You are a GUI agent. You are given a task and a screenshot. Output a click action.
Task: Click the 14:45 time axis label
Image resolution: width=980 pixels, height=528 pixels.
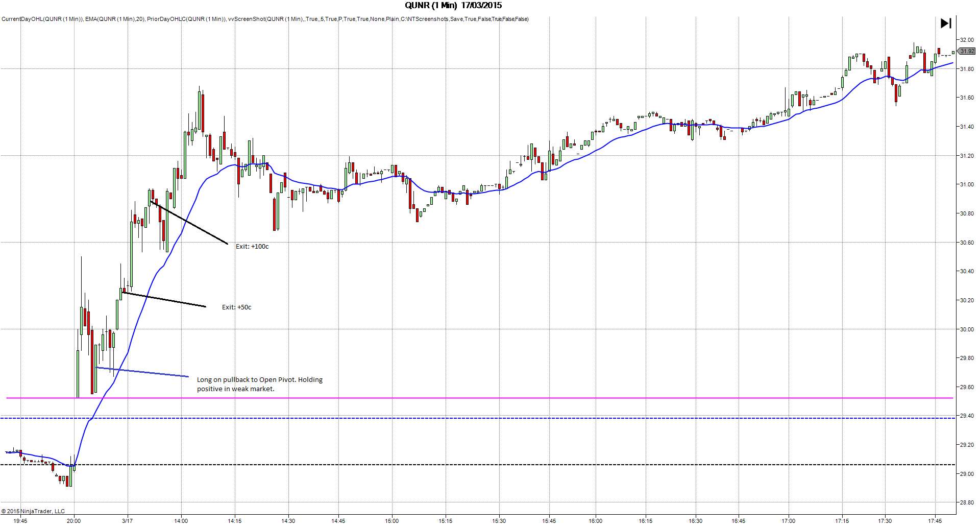338,521
